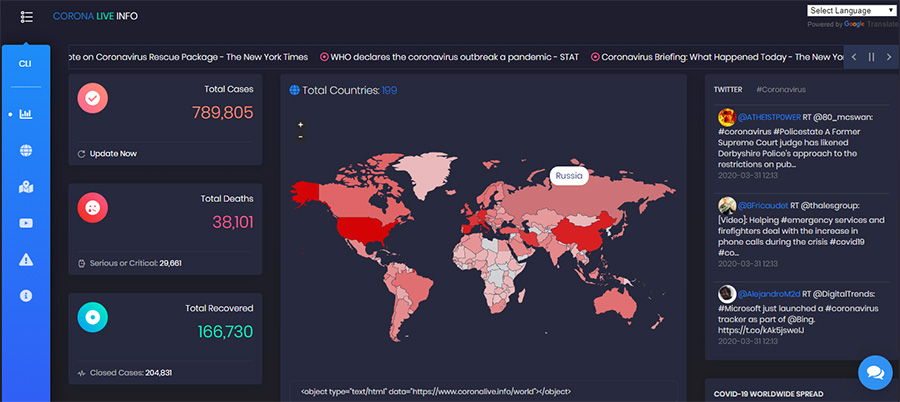Image resolution: width=900 pixels, height=402 pixels.
Task: Click the Total Deaths face icon
Action: (92, 208)
